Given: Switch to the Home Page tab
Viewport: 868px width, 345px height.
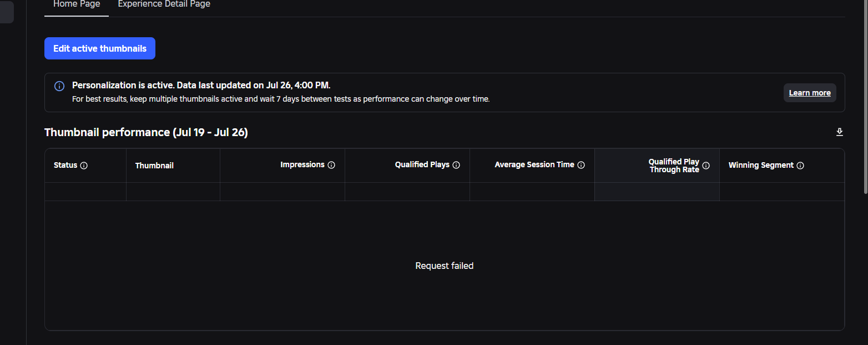Looking at the screenshot, I should (x=77, y=4).
